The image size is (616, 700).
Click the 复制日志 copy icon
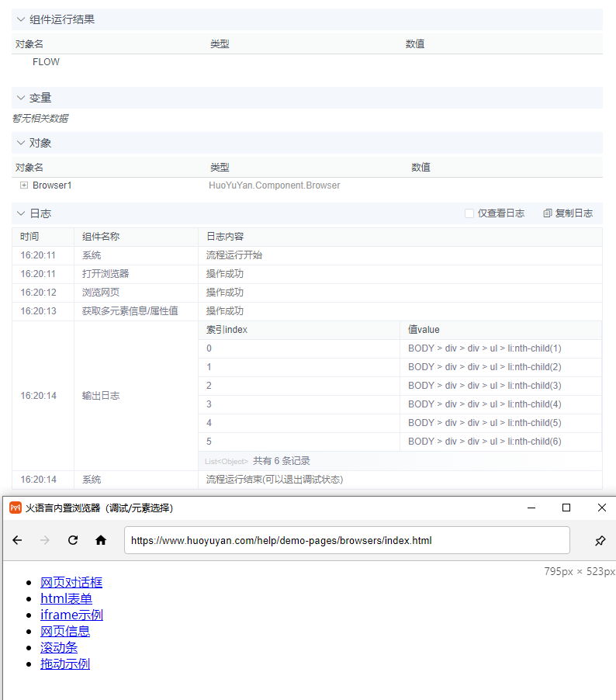click(x=547, y=213)
